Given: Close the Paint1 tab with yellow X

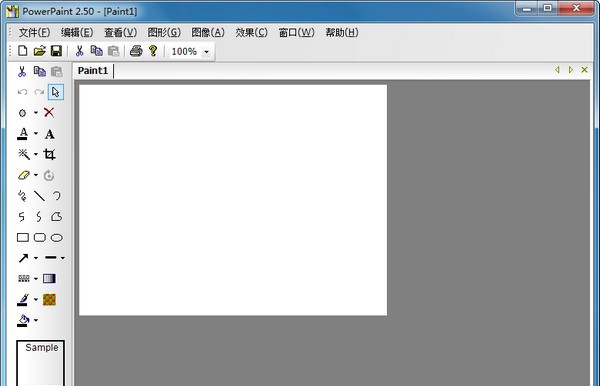Looking at the screenshot, I should [584, 70].
